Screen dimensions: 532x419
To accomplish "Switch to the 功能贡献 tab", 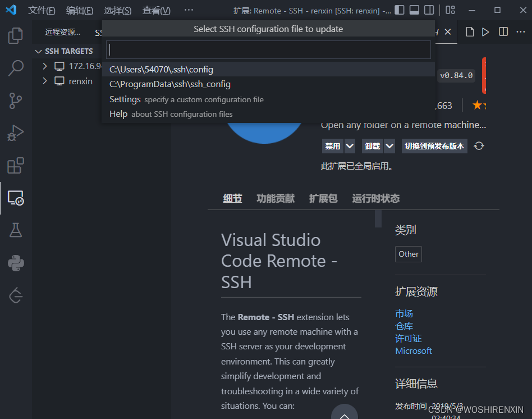I will [x=276, y=198].
